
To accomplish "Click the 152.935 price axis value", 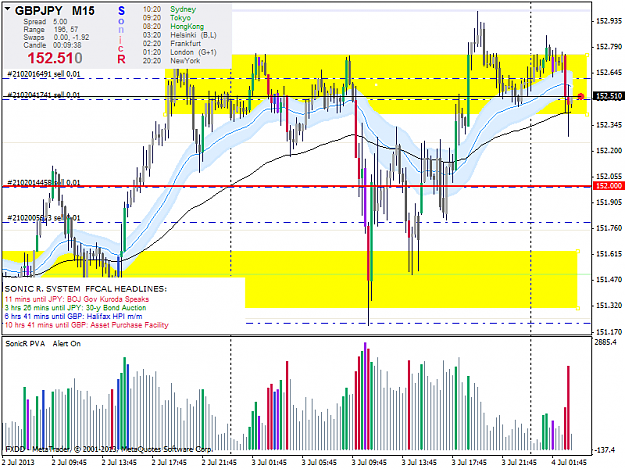I will point(609,21).
